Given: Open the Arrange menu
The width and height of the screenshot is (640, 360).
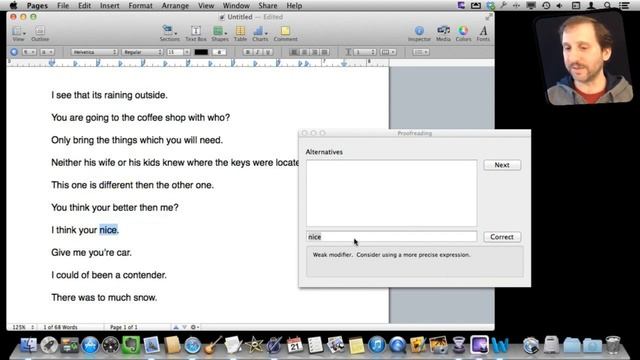Looking at the screenshot, I should click(x=175, y=6).
